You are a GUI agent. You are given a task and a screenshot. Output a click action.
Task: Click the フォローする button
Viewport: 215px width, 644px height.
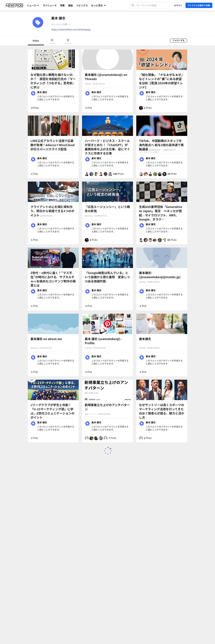coord(178,40)
